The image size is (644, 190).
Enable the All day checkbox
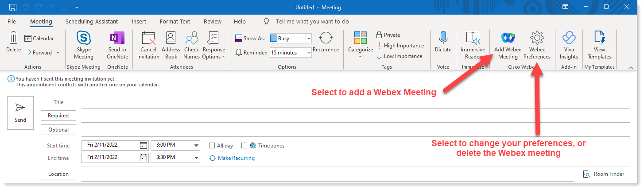[212, 146]
